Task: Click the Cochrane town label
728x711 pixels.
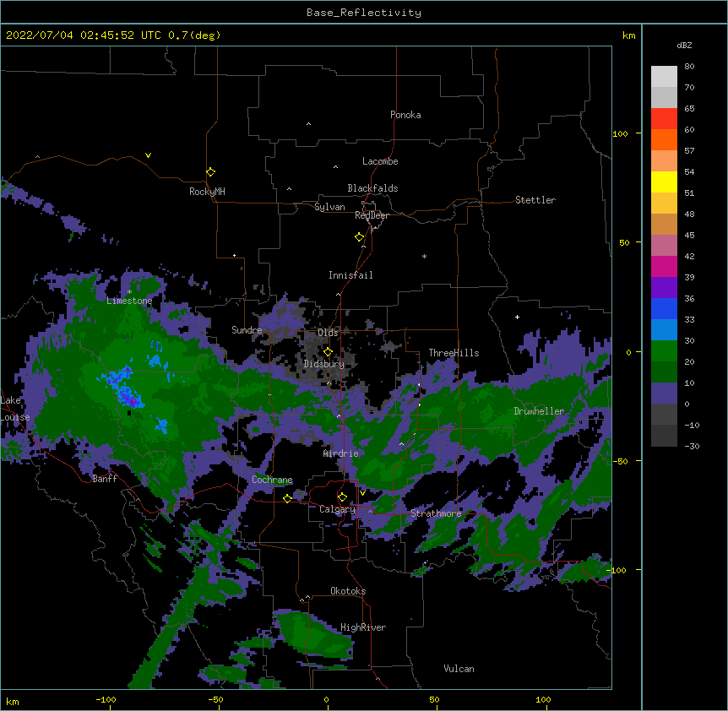Action: pos(272,480)
